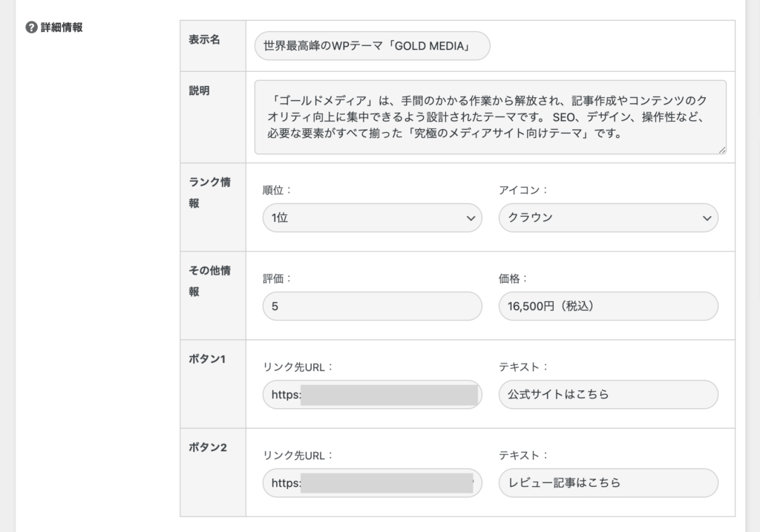Viewport: 760px width, 532px height.
Task: Click the 評価： field label
Action: click(277, 278)
